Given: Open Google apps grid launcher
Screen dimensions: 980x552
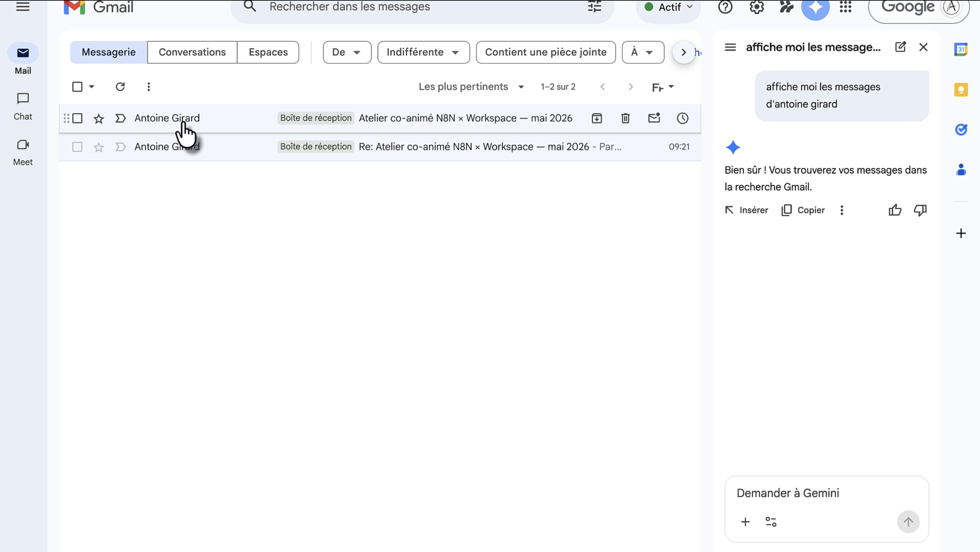Looking at the screenshot, I should 845,7.
